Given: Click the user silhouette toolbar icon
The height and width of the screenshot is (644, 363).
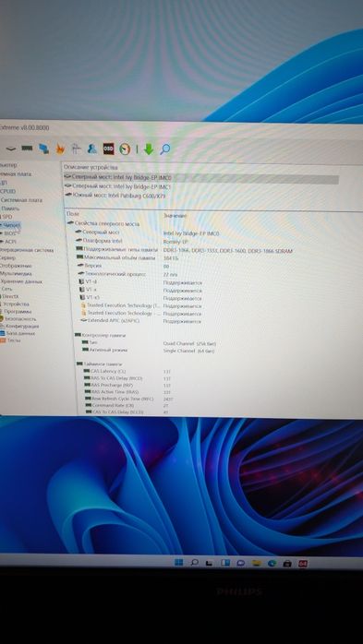Looking at the screenshot, I should tap(91, 149).
